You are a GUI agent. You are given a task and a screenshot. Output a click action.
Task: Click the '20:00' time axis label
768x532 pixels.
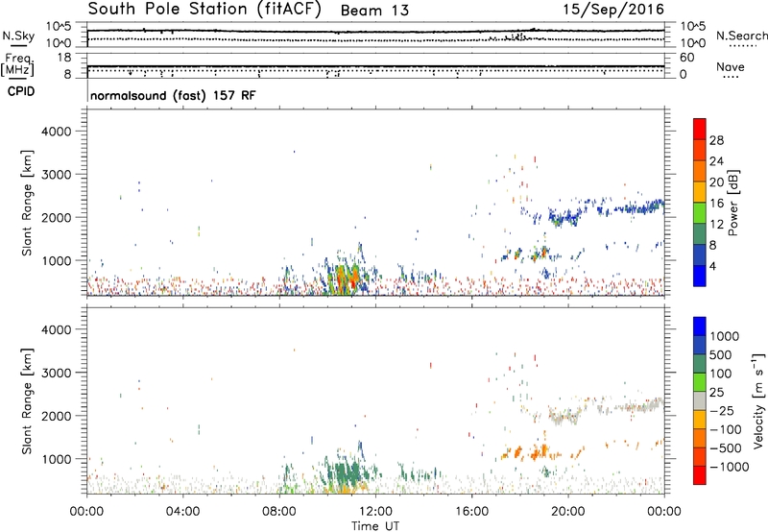pyautogui.click(x=568, y=512)
